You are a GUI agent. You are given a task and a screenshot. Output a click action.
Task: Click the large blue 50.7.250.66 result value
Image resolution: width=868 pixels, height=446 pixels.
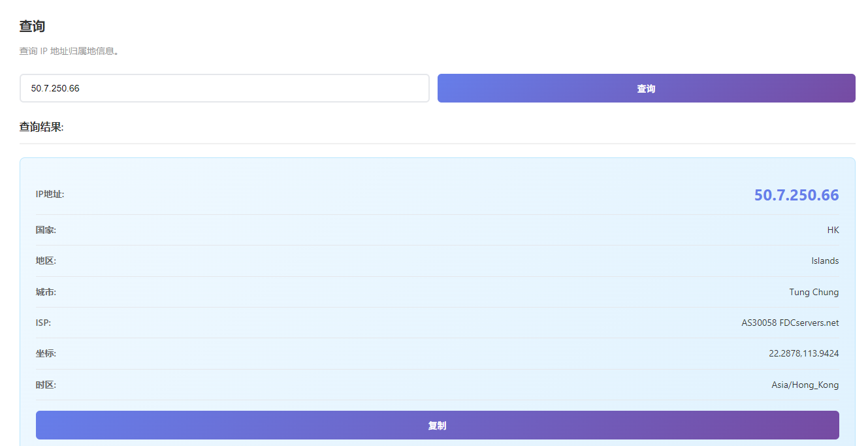[x=796, y=195]
